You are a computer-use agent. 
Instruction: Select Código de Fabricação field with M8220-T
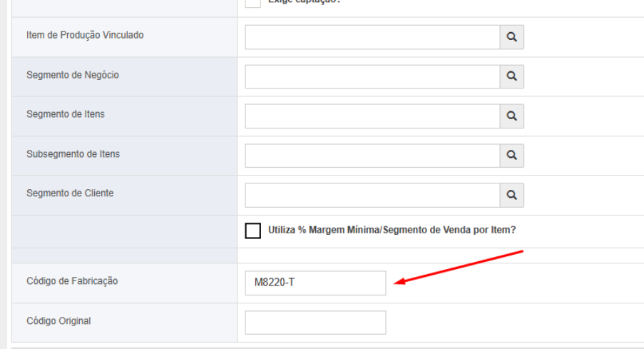click(315, 283)
